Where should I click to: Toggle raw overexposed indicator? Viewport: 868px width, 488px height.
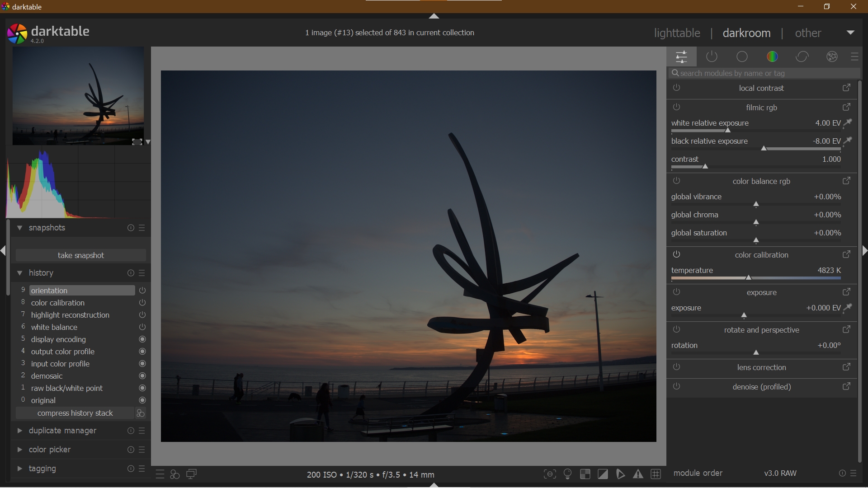pos(585,474)
